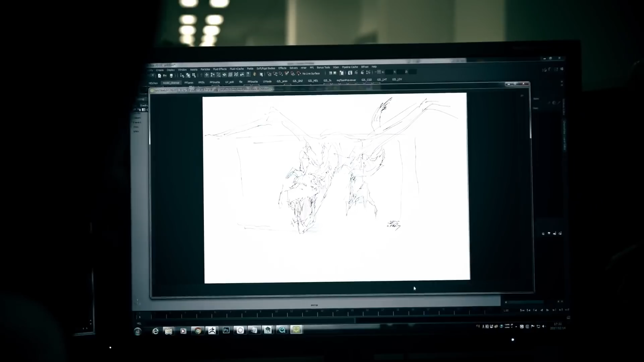Viewport: 644px width, 362px height.
Task: Open the Bifrost menu
Action: pyautogui.click(x=365, y=67)
